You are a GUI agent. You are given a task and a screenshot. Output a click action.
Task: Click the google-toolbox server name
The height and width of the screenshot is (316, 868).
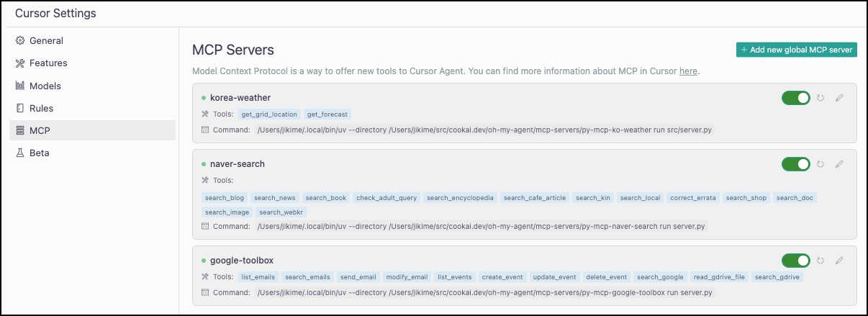click(x=242, y=260)
